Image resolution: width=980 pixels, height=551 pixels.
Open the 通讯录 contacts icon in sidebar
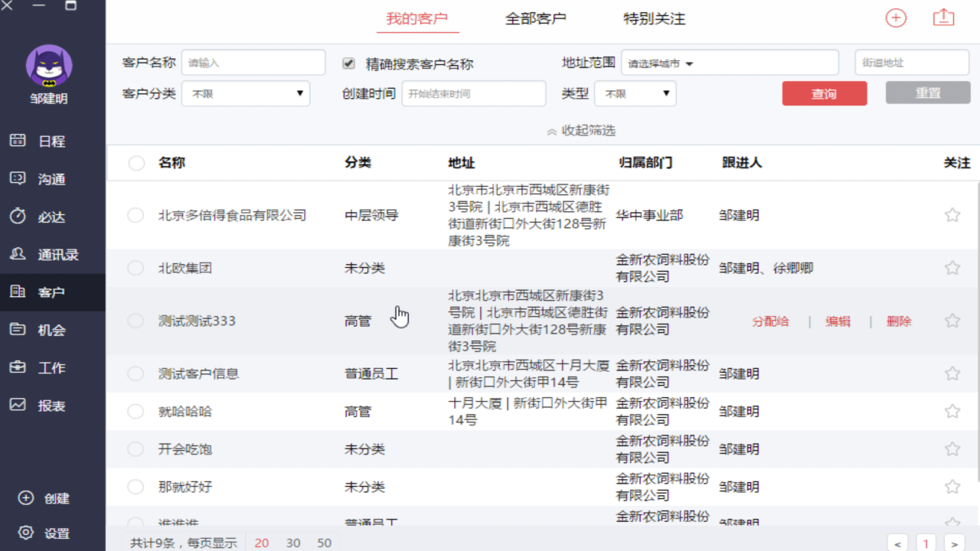pos(18,254)
